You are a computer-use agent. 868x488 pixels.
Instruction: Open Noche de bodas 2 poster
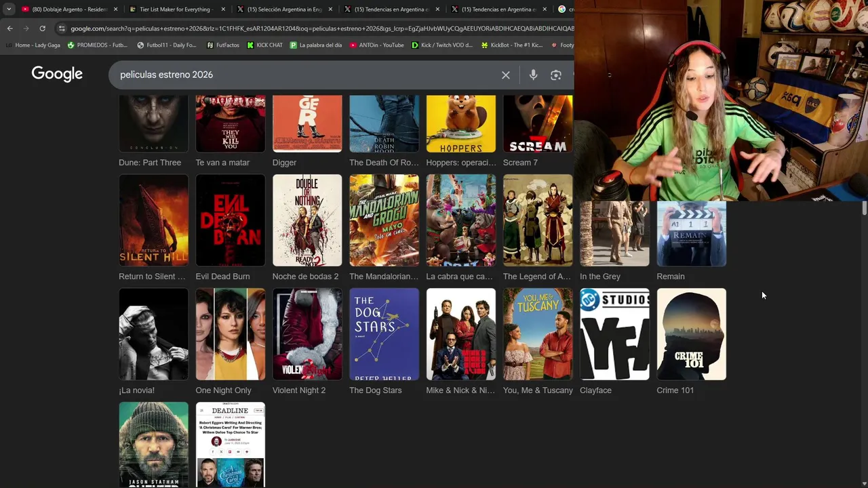point(307,220)
